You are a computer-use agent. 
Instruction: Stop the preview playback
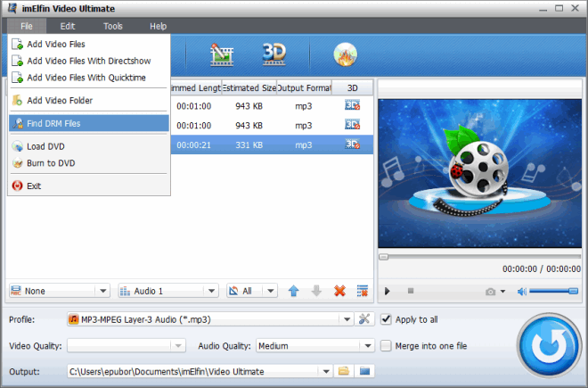coord(411,291)
